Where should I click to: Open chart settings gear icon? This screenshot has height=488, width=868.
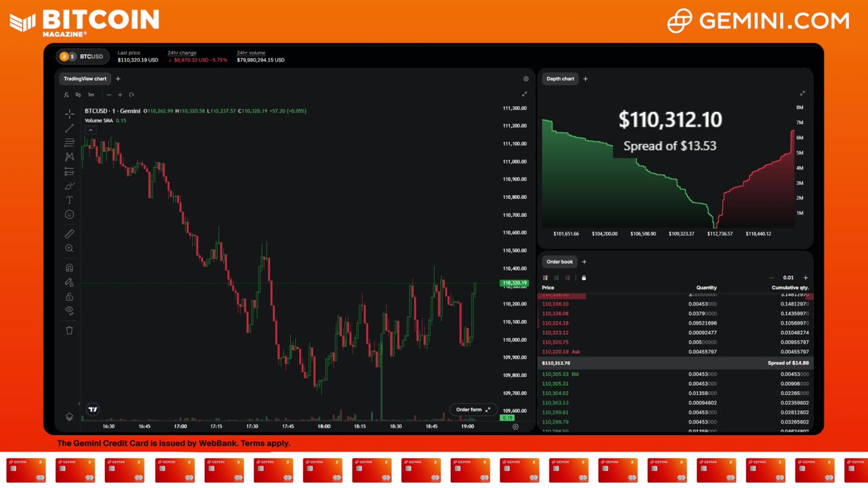pyautogui.click(x=526, y=79)
